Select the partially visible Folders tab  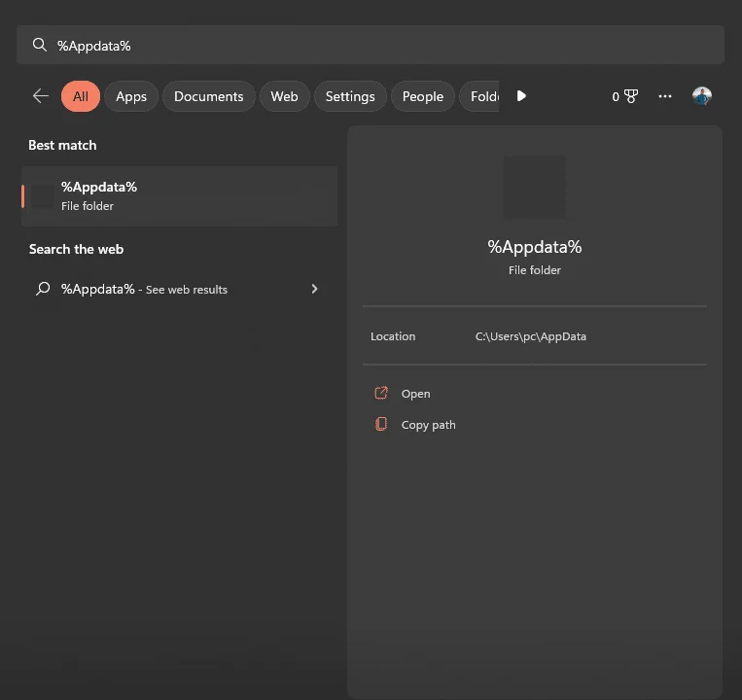481,96
